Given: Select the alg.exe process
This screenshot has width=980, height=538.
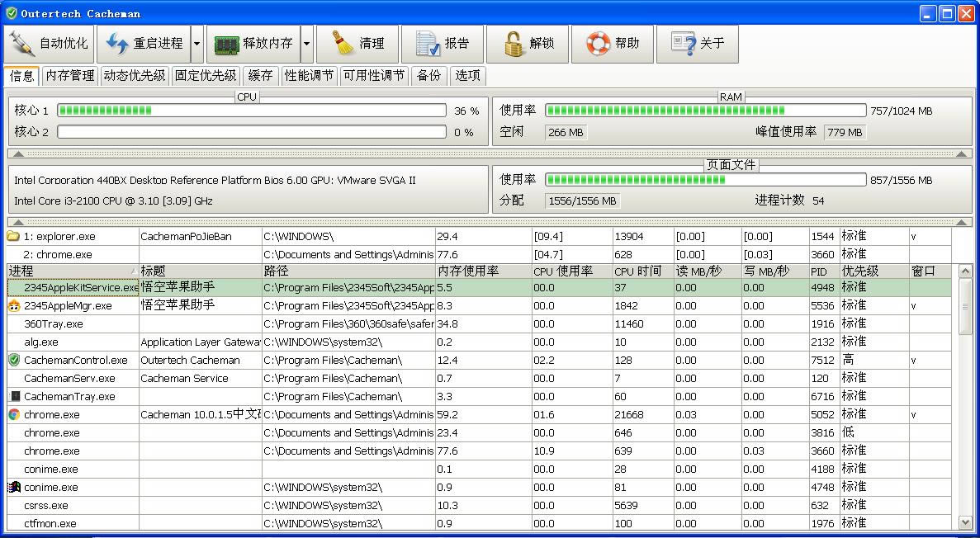Looking at the screenshot, I should (480, 342).
